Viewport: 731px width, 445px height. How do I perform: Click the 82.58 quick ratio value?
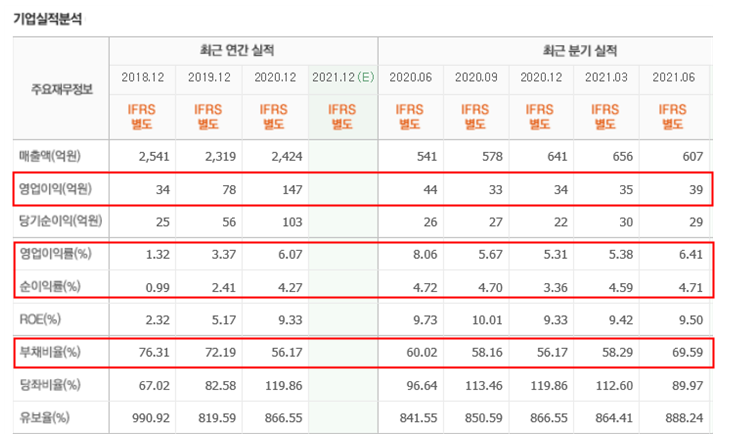[x=221, y=386]
